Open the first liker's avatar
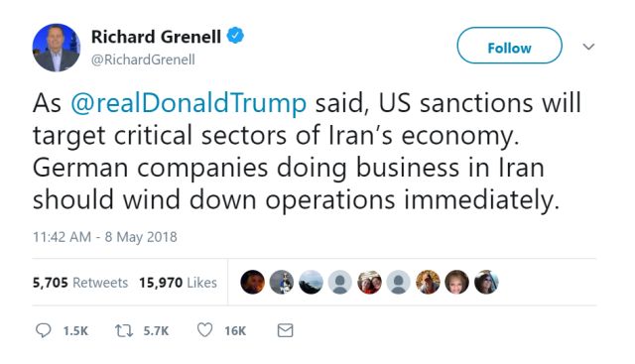Screen dimensions: 635x364 [253, 283]
